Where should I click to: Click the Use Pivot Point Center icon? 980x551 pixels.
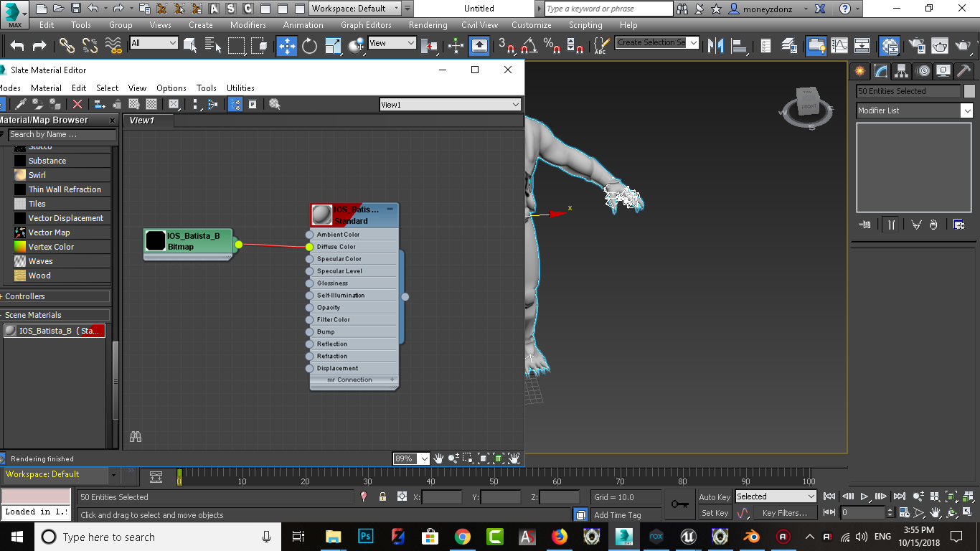coord(429,46)
